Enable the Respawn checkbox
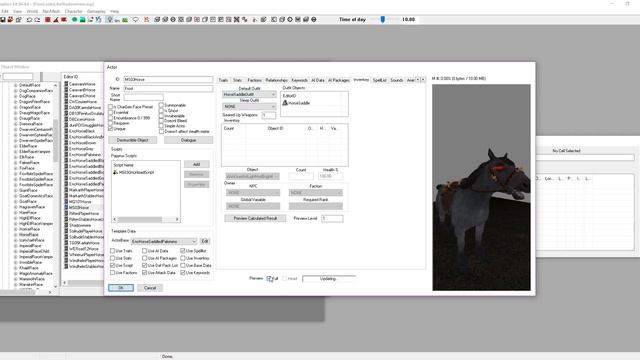 coord(111,123)
